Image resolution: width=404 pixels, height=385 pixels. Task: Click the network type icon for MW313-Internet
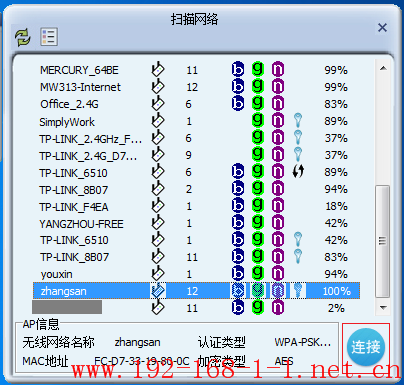pos(158,86)
